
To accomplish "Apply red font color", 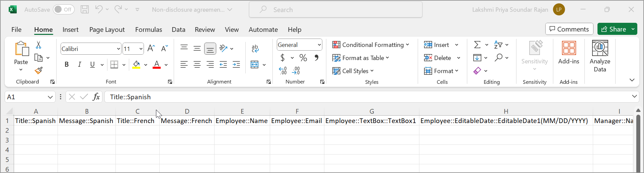I will 157,64.
